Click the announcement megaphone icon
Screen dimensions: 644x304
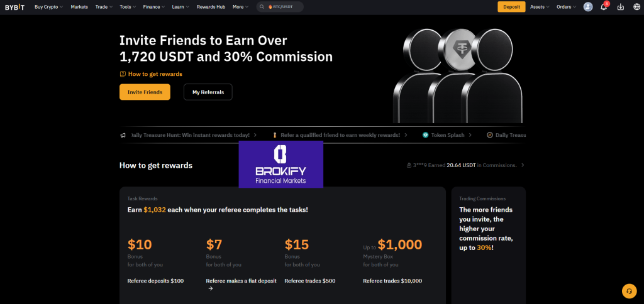123,135
